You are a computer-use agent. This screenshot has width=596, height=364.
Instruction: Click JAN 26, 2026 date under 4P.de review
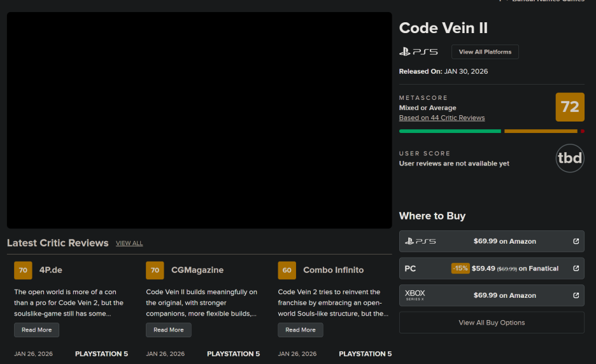[x=34, y=354]
